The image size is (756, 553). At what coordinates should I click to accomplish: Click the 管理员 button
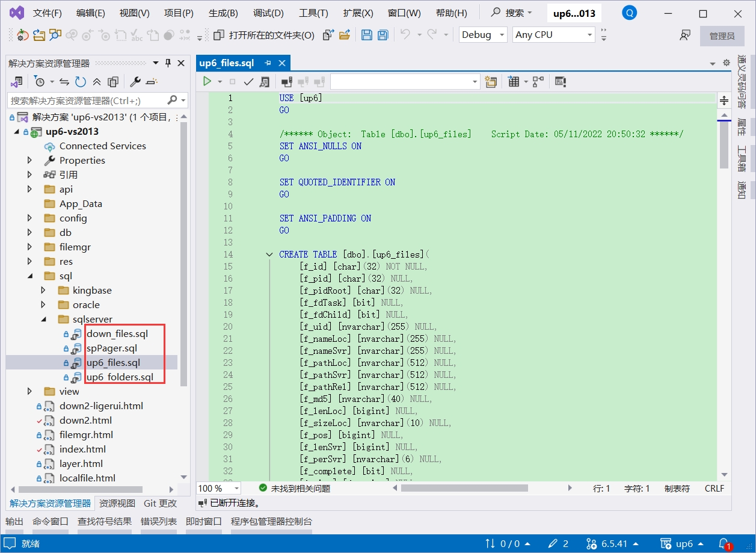pyautogui.click(x=722, y=36)
